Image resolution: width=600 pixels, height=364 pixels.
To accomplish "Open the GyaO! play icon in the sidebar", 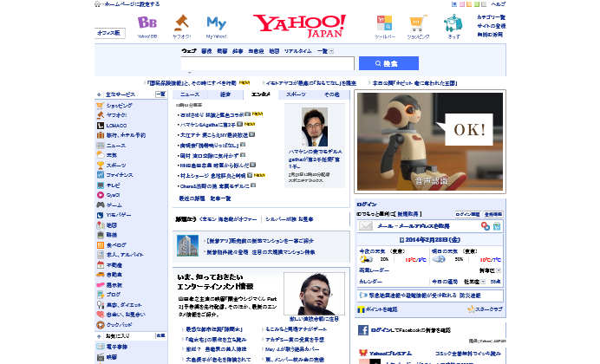I will pyautogui.click(x=101, y=195).
